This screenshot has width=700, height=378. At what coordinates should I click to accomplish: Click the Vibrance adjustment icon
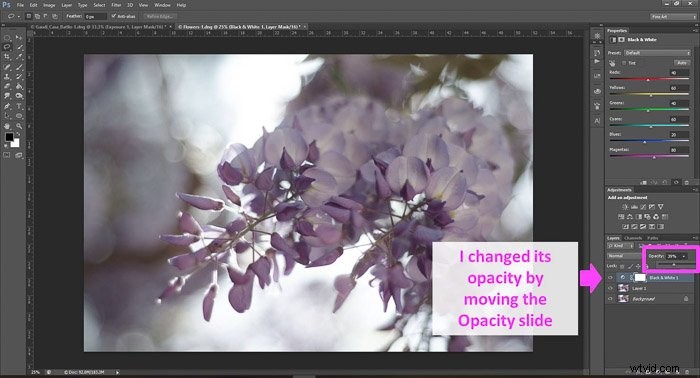click(x=661, y=207)
